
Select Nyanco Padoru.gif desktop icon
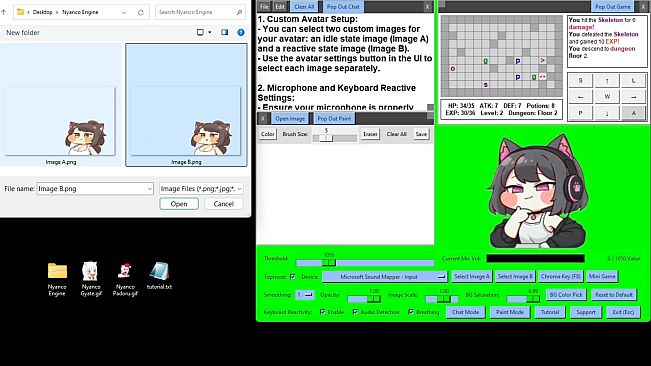125,279
